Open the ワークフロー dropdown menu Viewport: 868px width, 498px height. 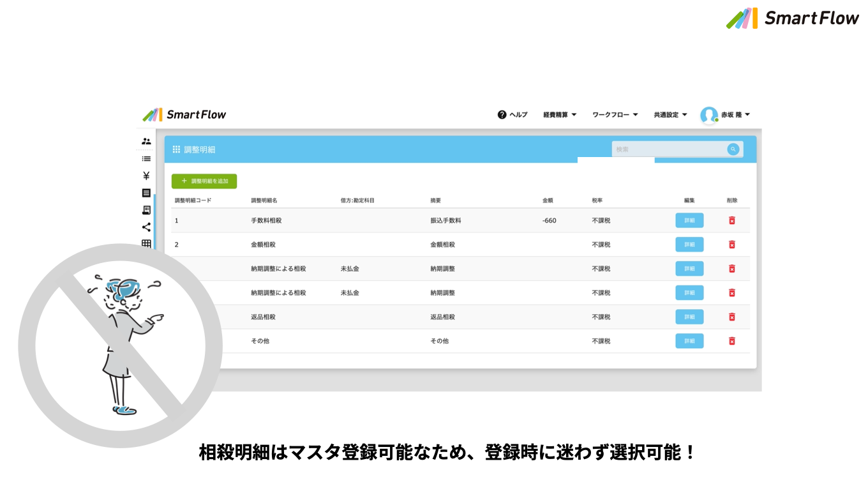615,115
